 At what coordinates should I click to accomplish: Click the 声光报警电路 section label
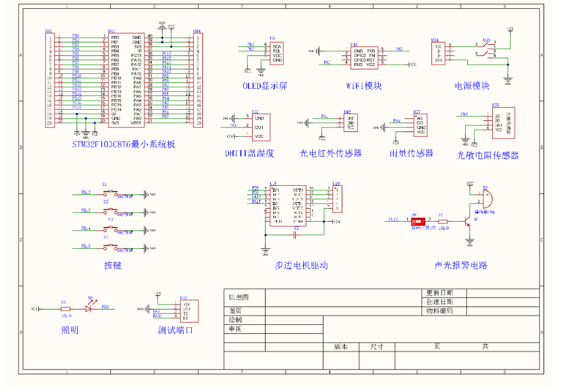tap(460, 265)
